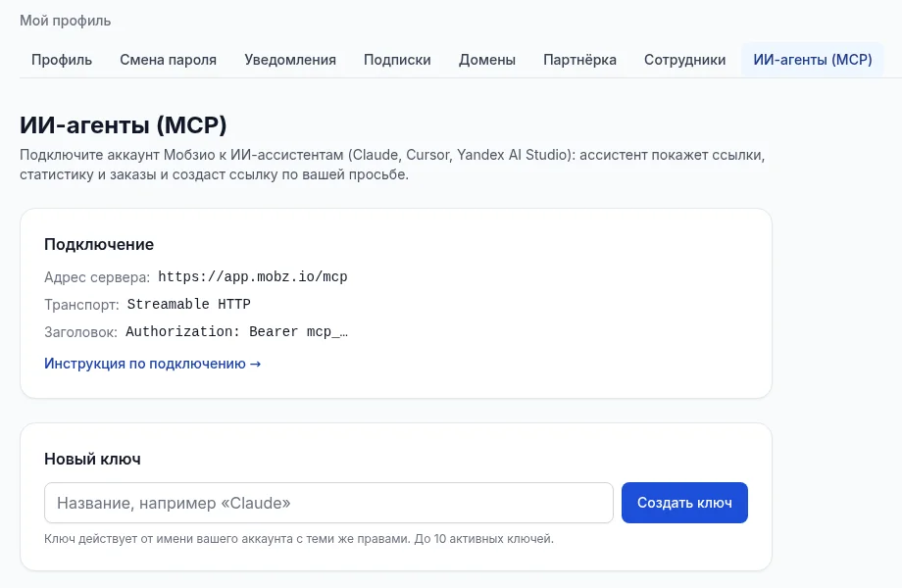Click the Streamable HTTP transport value

pyautogui.click(x=188, y=304)
